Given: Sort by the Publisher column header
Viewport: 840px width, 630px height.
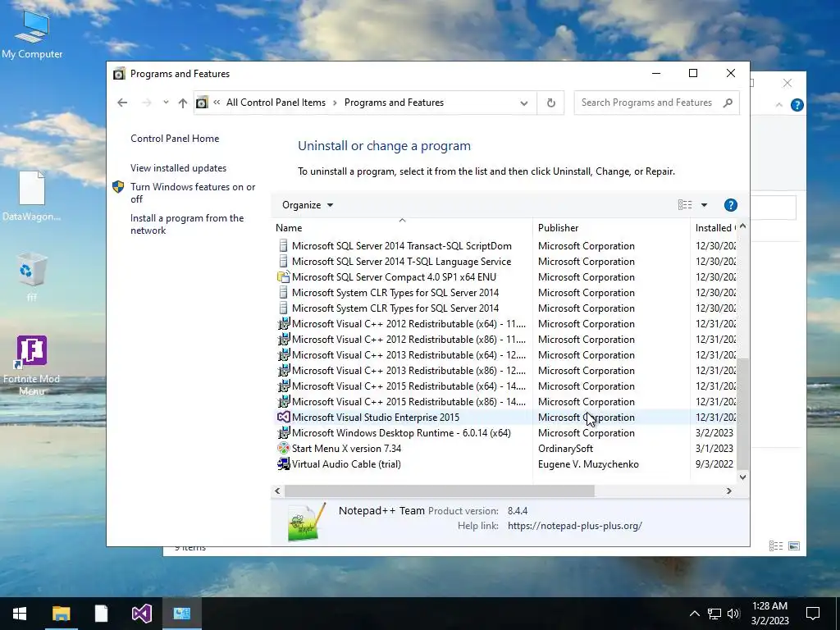Looking at the screenshot, I should (611, 228).
